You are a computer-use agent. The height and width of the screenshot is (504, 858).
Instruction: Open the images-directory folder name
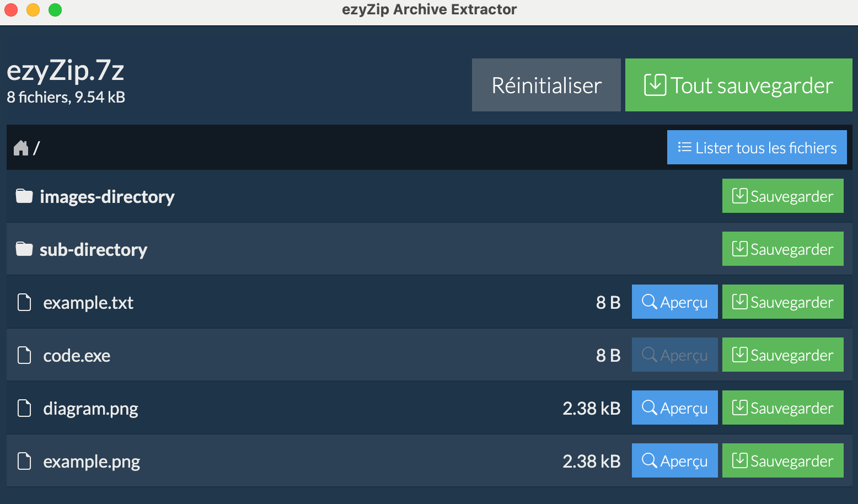click(x=107, y=197)
